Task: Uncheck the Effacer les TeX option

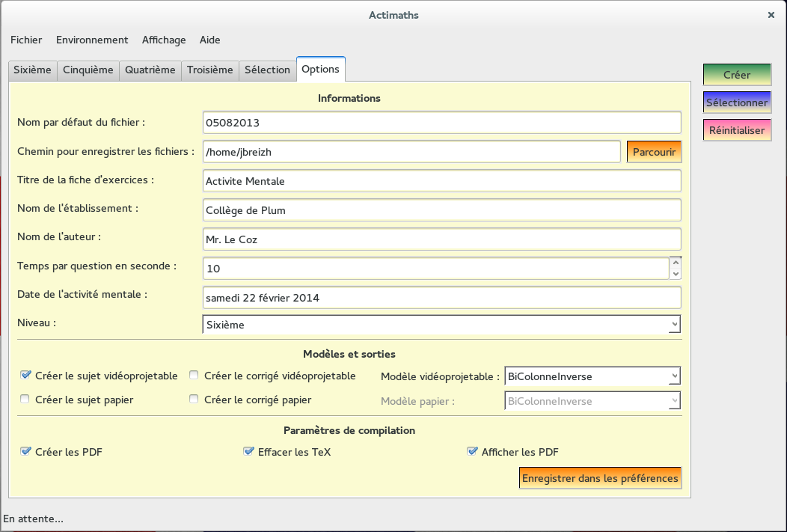Action: 248,452
